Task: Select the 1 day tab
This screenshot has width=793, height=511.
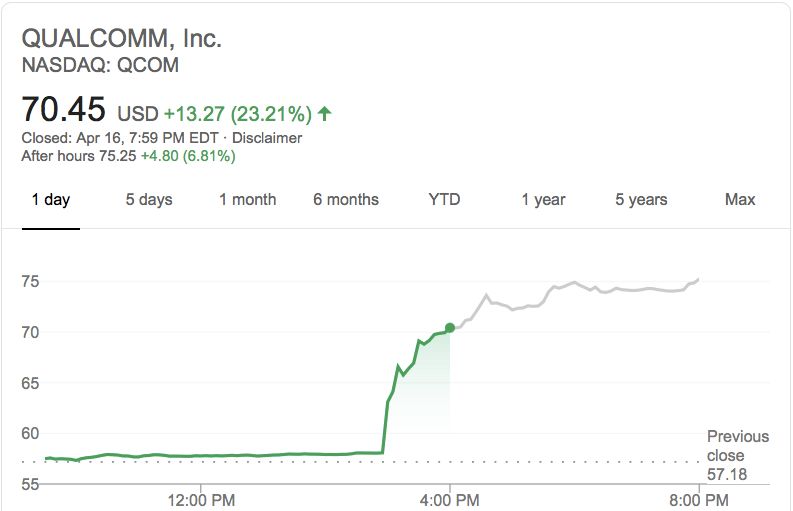Action: tap(50, 200)
